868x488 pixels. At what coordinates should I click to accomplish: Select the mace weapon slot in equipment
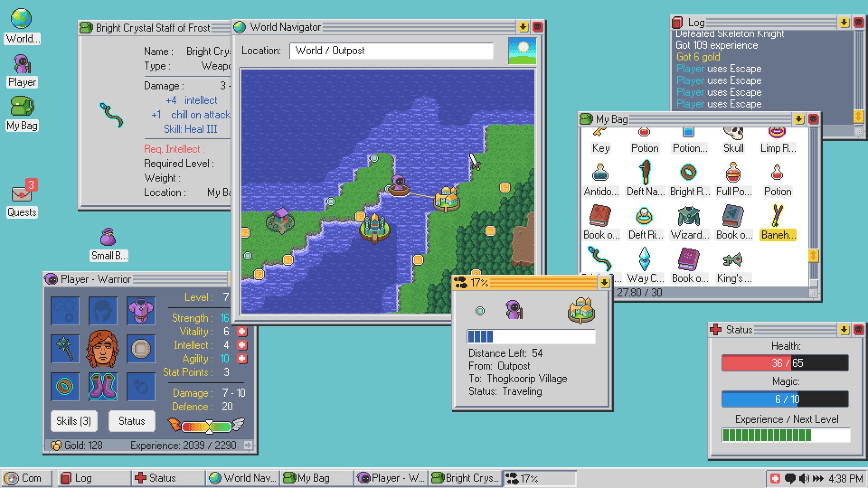65,349
